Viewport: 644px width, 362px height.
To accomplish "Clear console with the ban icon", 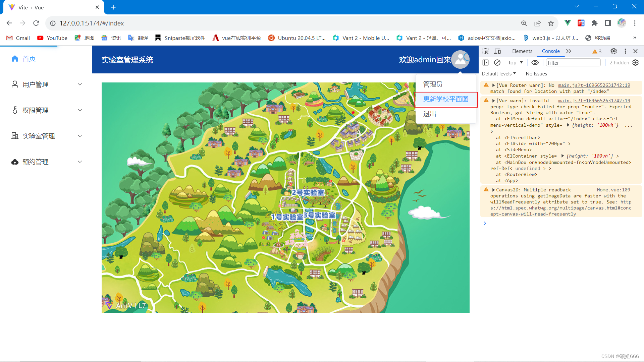I will tap(497, 63).
